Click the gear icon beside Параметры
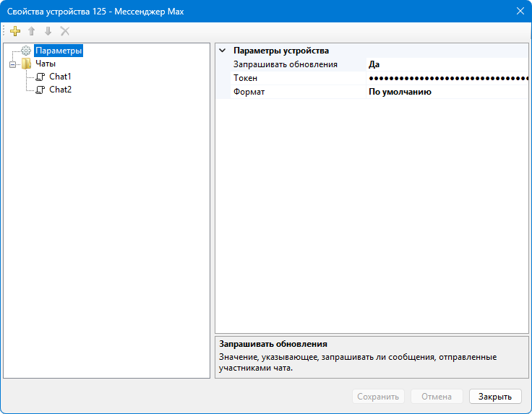The height and width of the screenshot is (414, 532). tap(26, 51)
